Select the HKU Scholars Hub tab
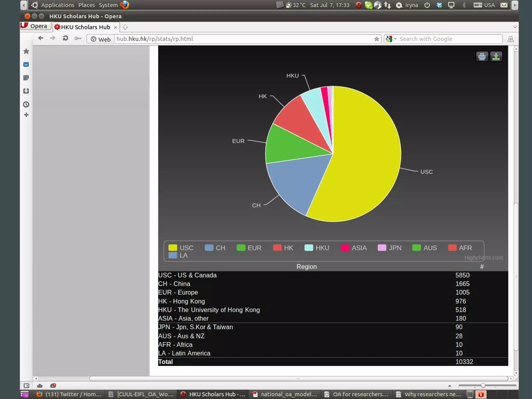 (x=85, y=27)
